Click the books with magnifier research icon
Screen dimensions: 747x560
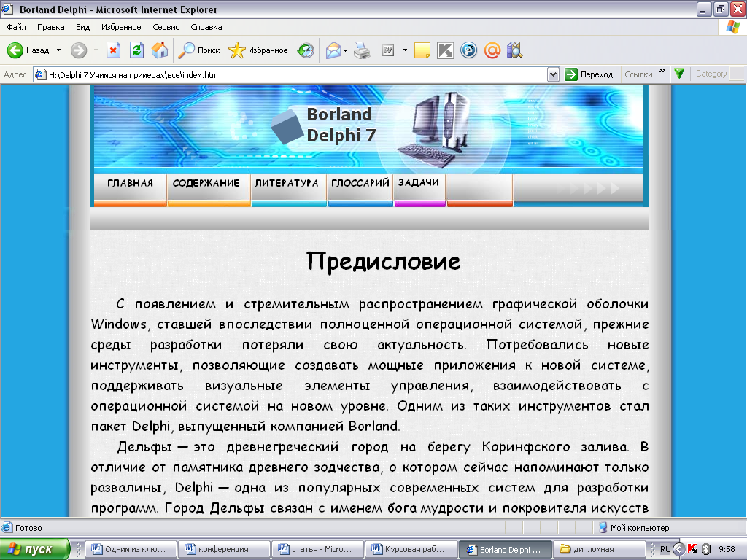coord(515,50)
